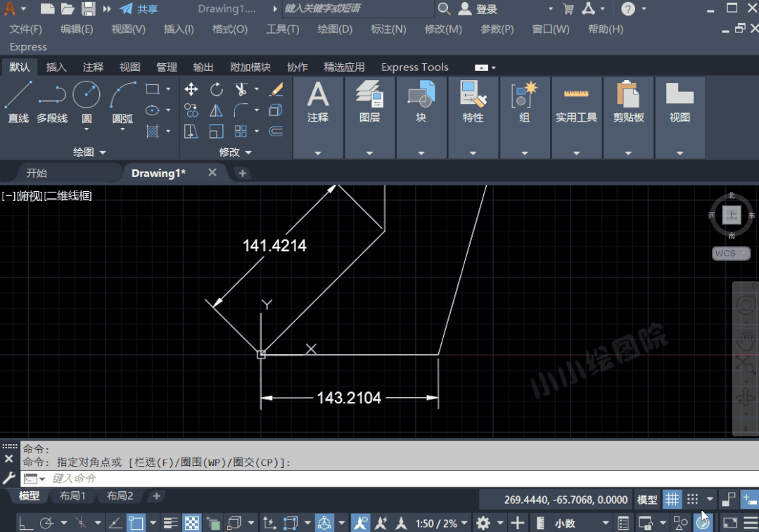Activate the Stretch tool
The width and height of the screenshot is (759, 532).
pyautogui.click(x=191, y=131)
